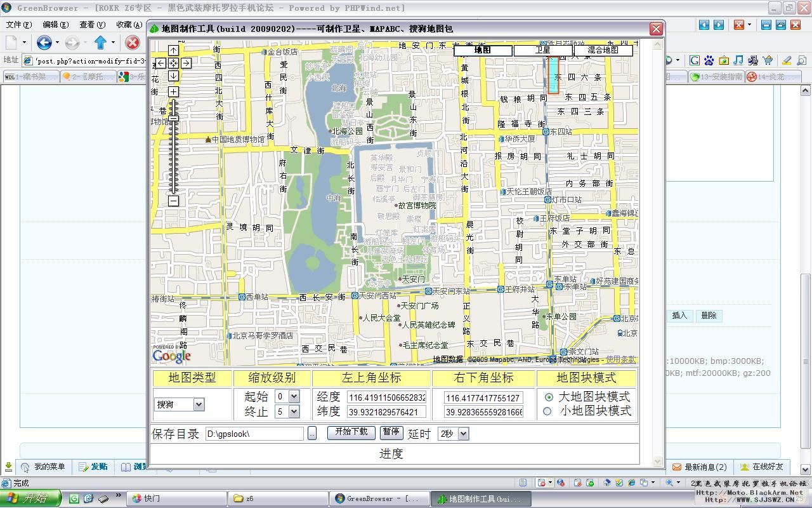Click the dialog vertical scrollbar
The image size is (812, 508).
pos(659,254)
